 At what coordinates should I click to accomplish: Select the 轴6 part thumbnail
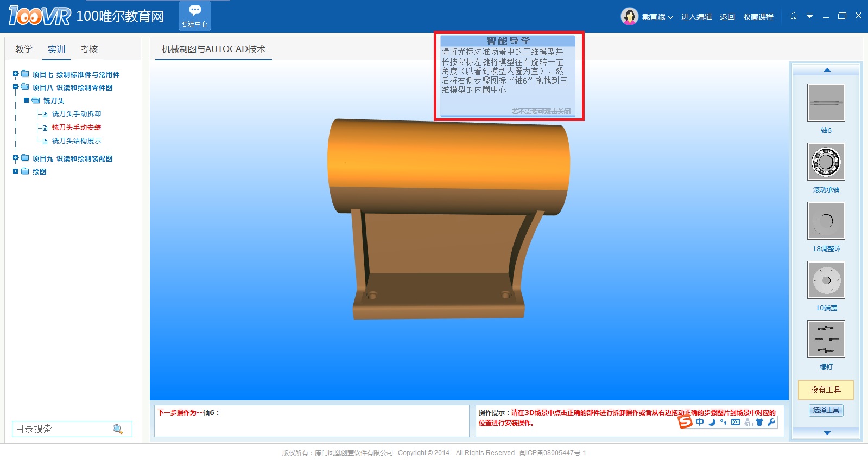[826, 103]
